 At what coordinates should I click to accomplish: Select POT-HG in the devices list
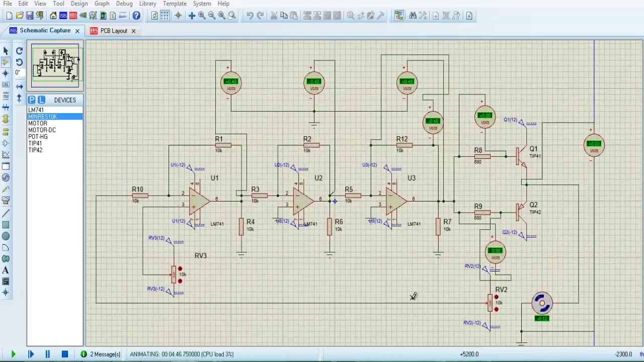tap(55, 137)
